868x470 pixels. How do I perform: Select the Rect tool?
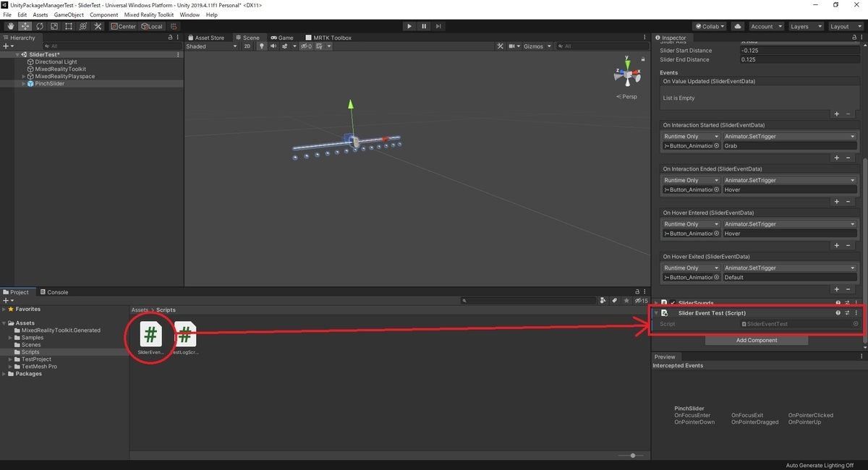(68, 26)
